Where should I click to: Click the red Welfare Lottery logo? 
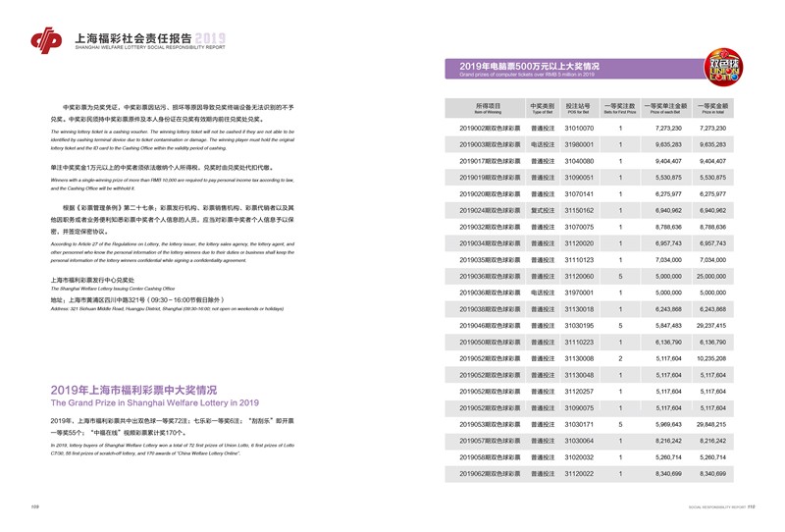coord(46,40)
